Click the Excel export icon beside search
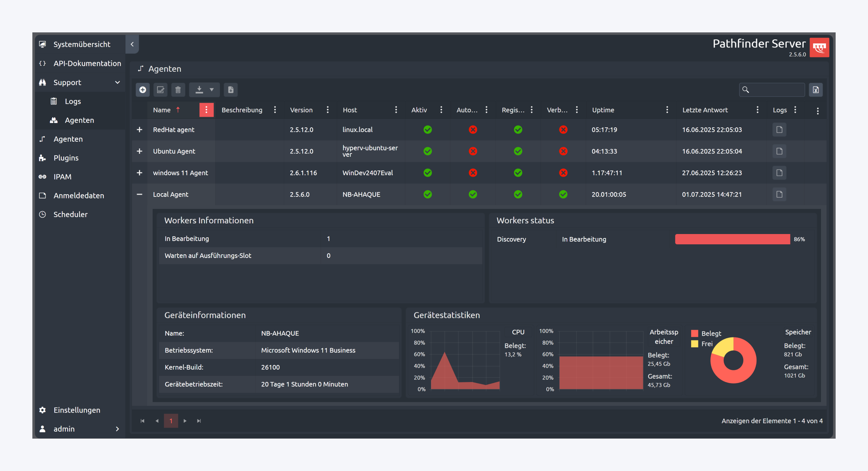Viewport: 868px width, 471px height. (816, 90)
